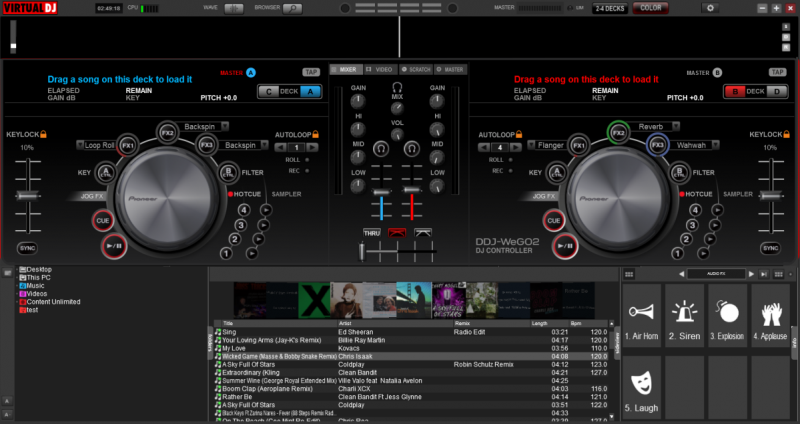Switch to the VIDEO tab

(x=380, y=69)
